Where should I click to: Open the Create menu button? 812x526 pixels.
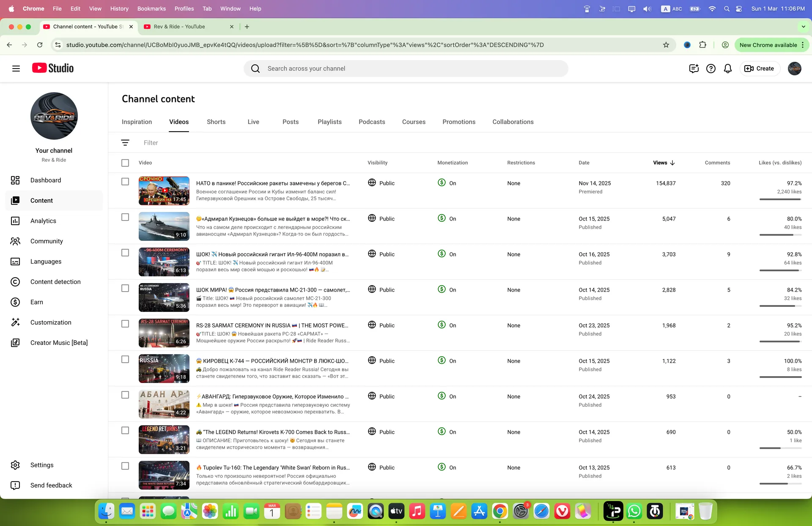tap(760, 69)
